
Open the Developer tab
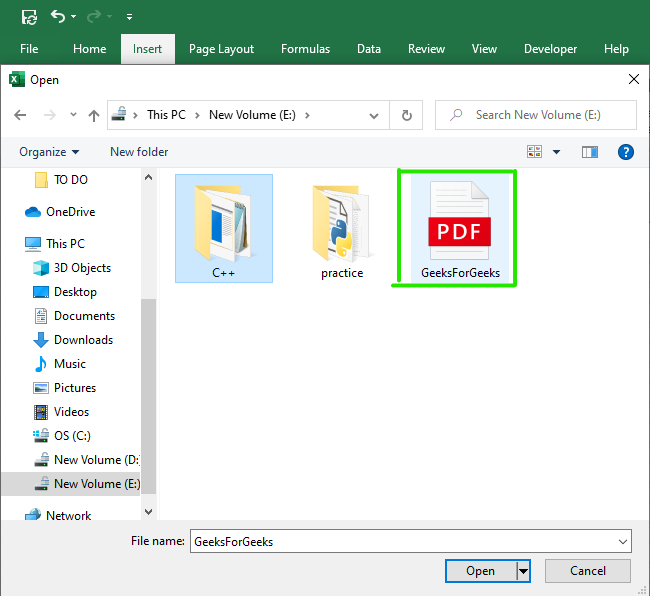click(x=550, y=49)
